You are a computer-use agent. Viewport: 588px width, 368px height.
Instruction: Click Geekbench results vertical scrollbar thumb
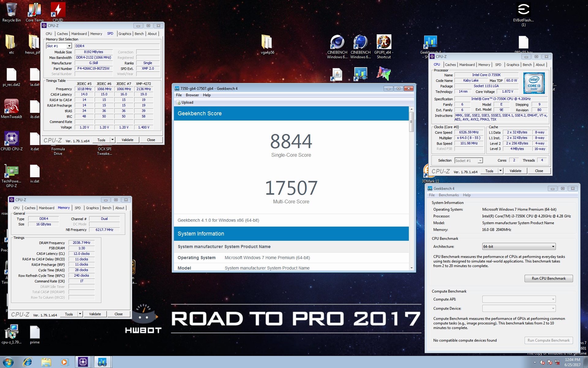(x=412, y=122)
